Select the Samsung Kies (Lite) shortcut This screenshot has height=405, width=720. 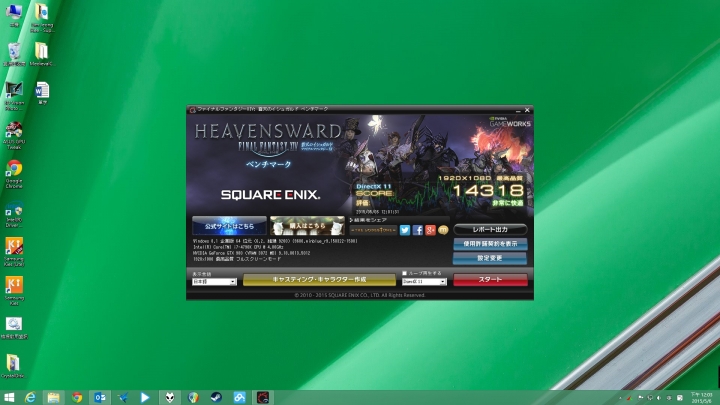pos(14,252)
